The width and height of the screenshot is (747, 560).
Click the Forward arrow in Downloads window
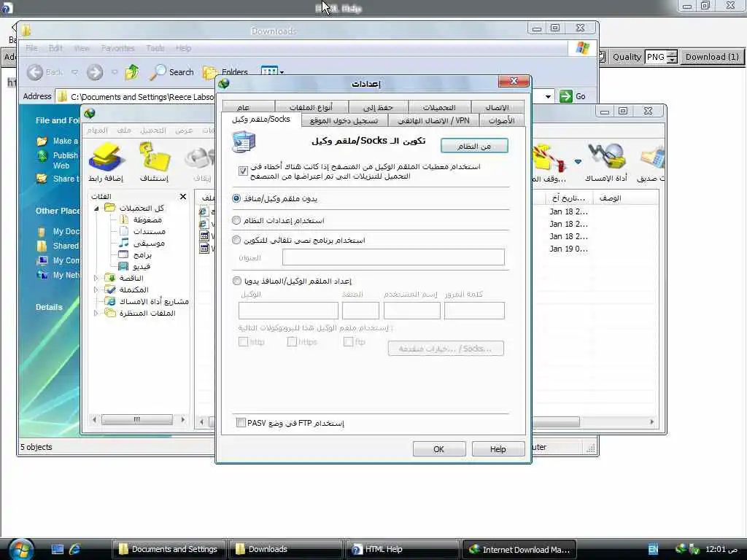[x=95, y=72]
